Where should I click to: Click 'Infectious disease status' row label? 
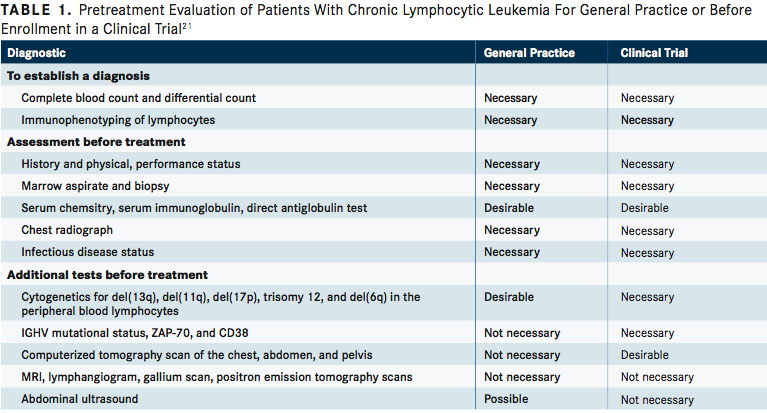tap(88, 252)
